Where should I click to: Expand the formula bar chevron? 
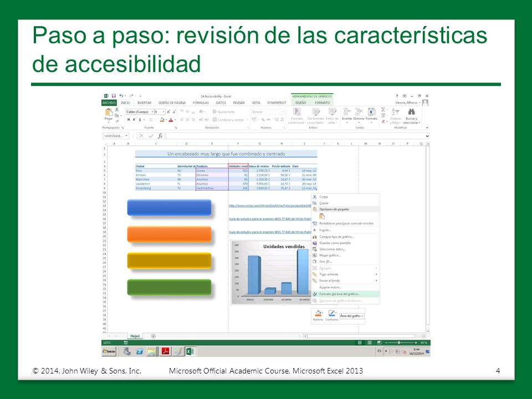pos(427,136)
